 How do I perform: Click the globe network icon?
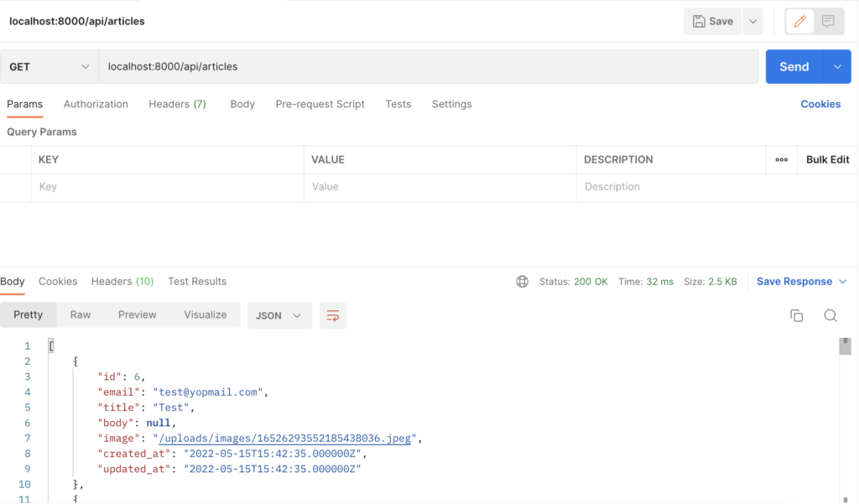(522, 282)
